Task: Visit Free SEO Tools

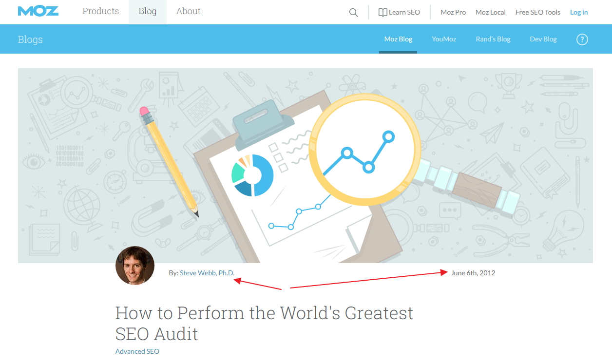Action: [x=538, y=12]
